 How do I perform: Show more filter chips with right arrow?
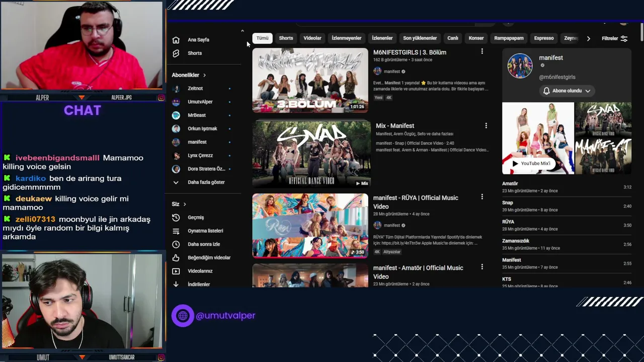[x=588, y=39]
